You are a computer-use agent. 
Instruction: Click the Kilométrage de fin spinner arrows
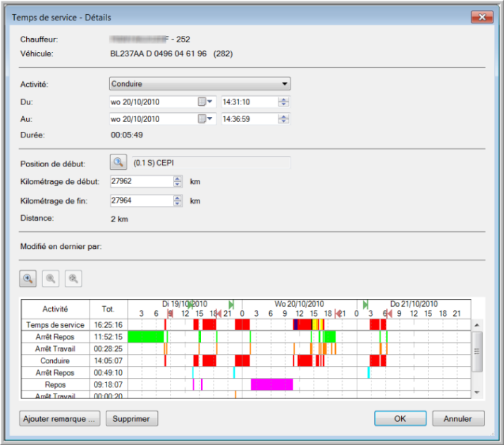point(178,201)
